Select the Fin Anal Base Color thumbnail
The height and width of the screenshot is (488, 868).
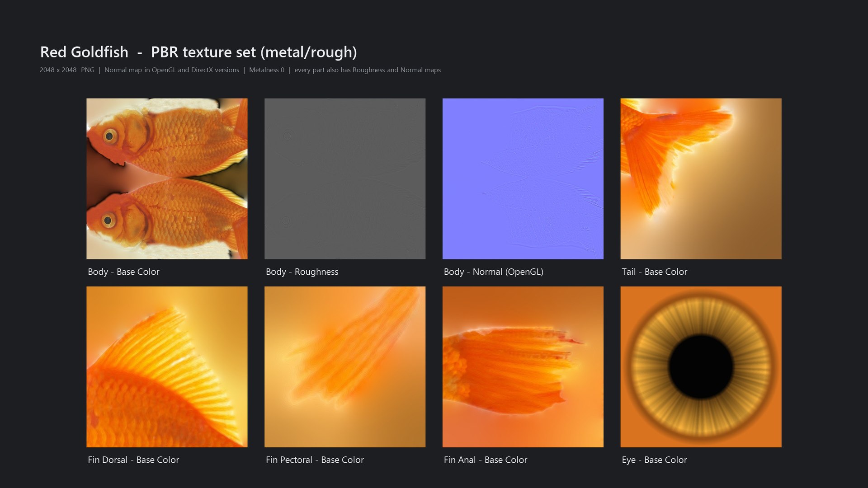tap(523, 367)
